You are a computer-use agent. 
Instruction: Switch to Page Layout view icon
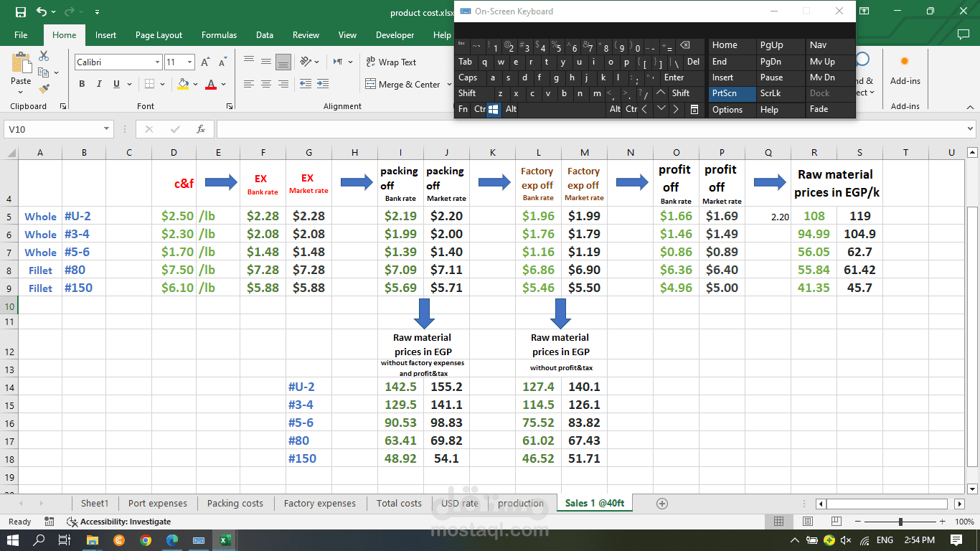click(807, 522)
